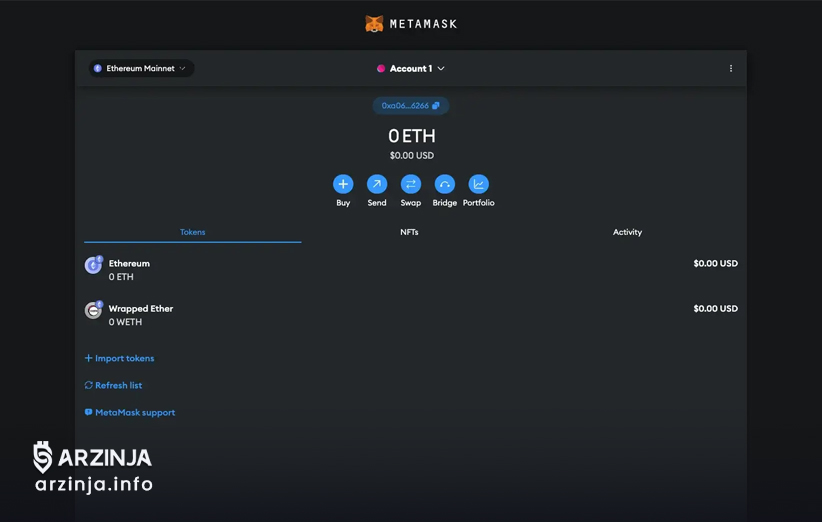The image size is (822, 522).
Task: Click the Send arrow icon
Action: pyautogui.click(x=377, y=184)
